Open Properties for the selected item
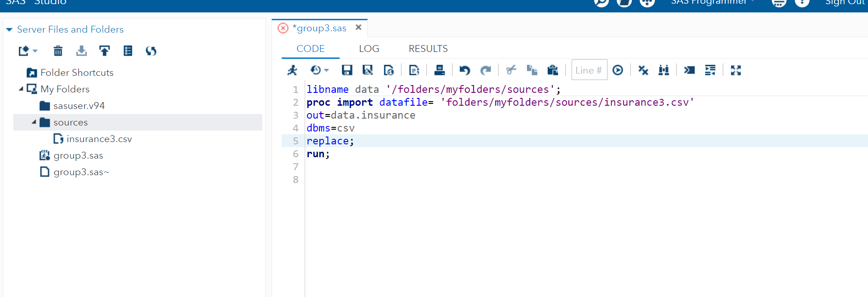Image resolution: width=868 pixels, height=297 pixels. [x=128, y=51]
